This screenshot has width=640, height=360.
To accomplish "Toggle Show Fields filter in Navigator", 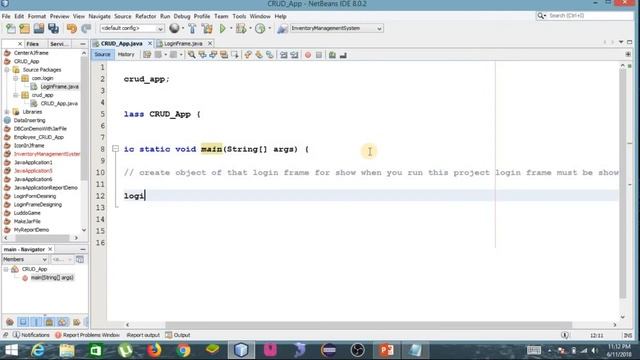I will [x=23, y=322].
